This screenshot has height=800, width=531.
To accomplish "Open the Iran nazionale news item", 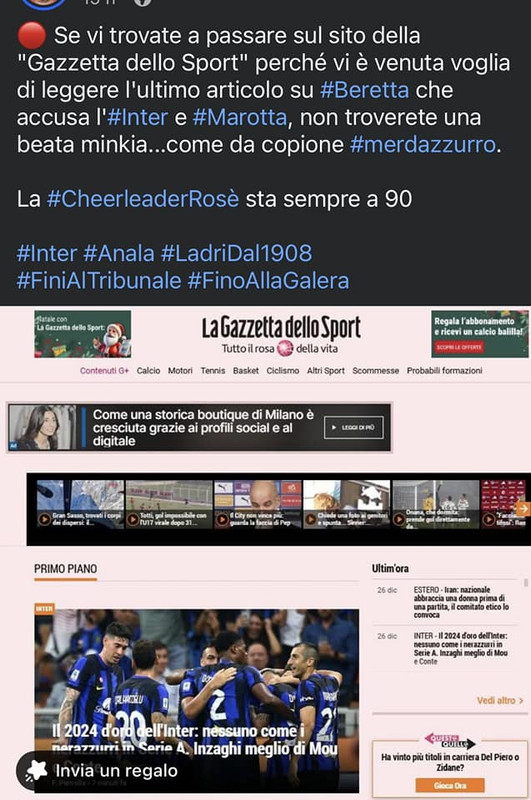I will click(x=461, y=602).
